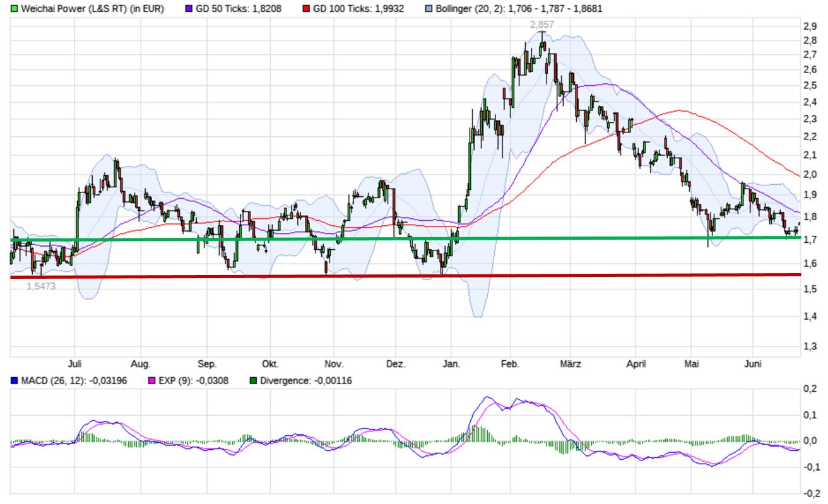Click the Juni label on the time axis
The height and width of the screenshot is (504, 828).
(753, 364)
